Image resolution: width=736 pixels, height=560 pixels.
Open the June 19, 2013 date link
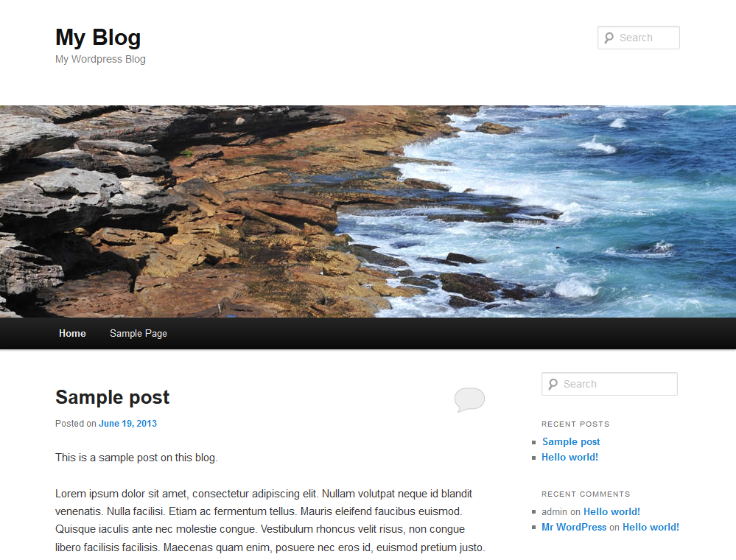[127, 424]
